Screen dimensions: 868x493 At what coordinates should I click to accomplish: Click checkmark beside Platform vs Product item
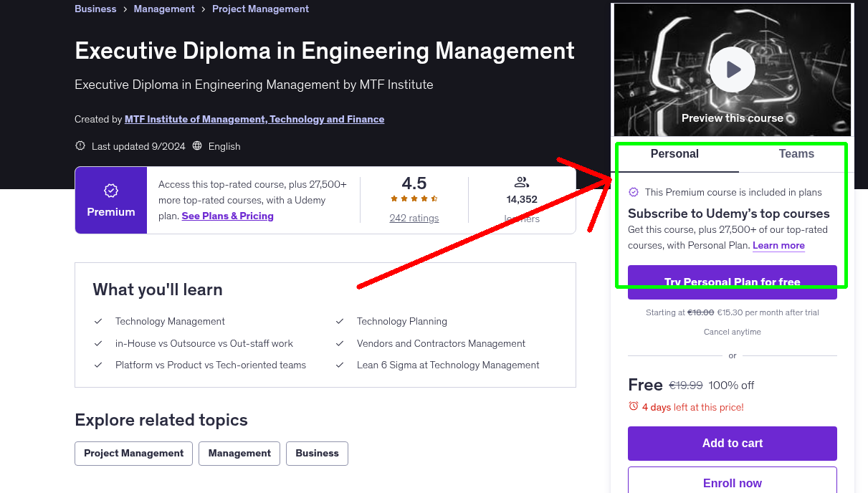point(98,365)
